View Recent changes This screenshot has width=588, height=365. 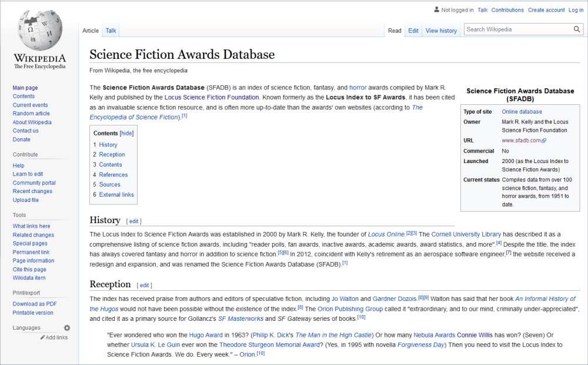click(x=32, y=191)
